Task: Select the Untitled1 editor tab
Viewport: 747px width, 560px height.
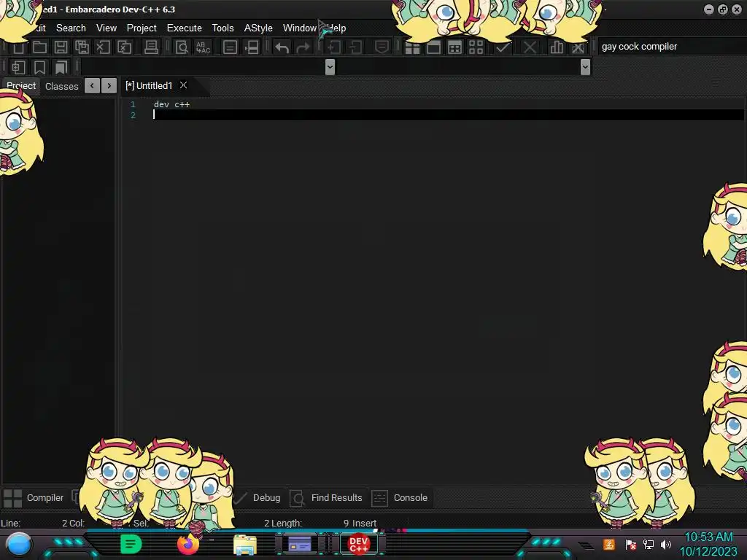Action: coord(149,86)
